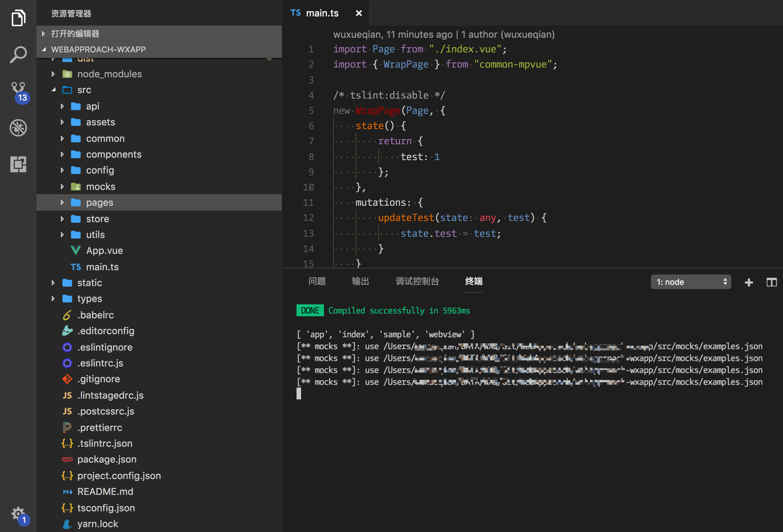Open the Search view icon

pos(18,54)
